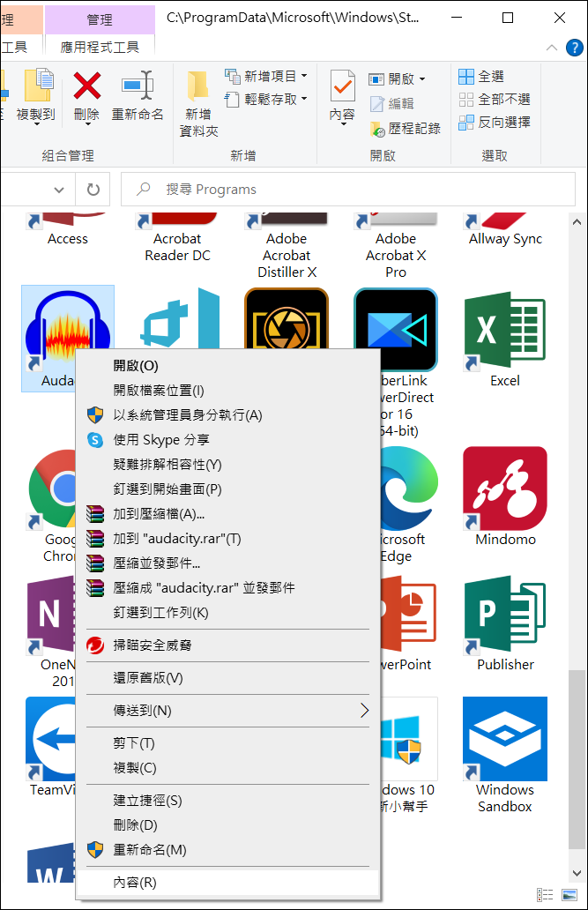
Task: Choose 複製(C) in the context menu
Action: coord(227,768)
